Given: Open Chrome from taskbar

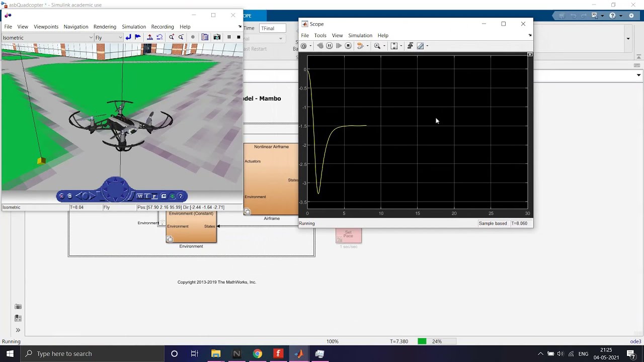Looking at the screenshot, I should click(257, 353).
